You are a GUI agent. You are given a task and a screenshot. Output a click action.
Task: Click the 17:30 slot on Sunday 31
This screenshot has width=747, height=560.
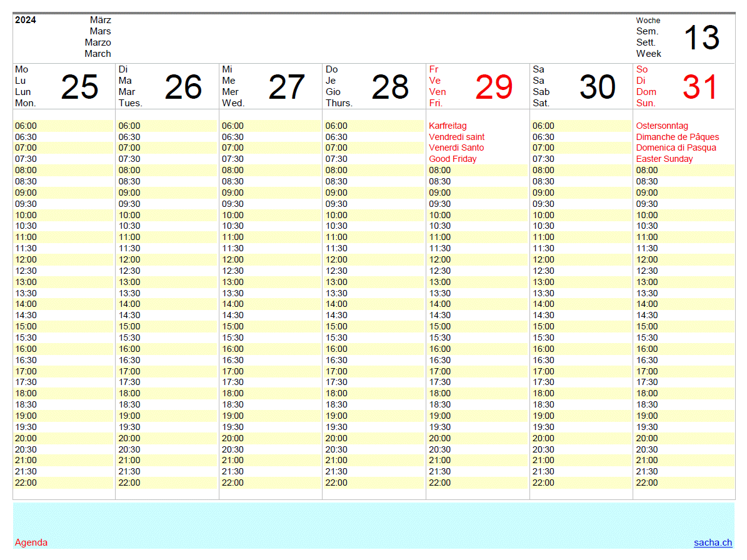tap(684, 382)
